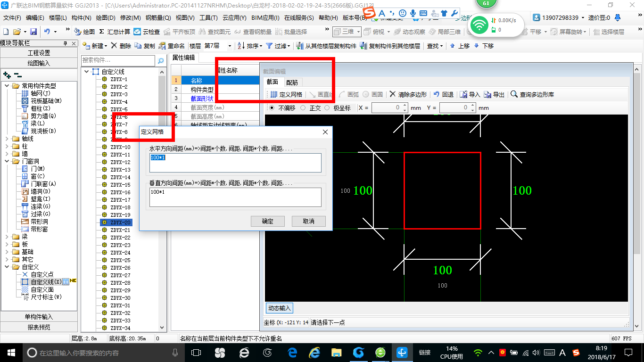Click 导出 export in the section editor
The width and height of the screenshot is (644, 362).
click(494, 94)
